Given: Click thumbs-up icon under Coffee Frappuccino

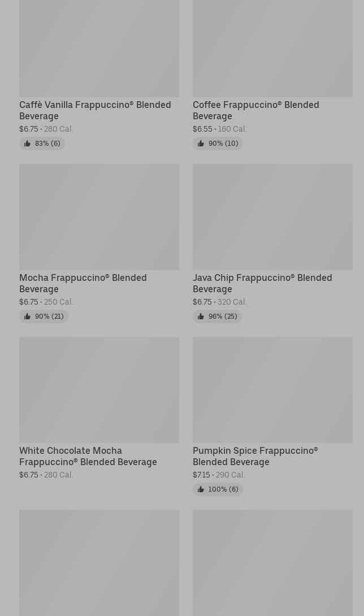Looking at the screenshot, I should click(201, 144).
